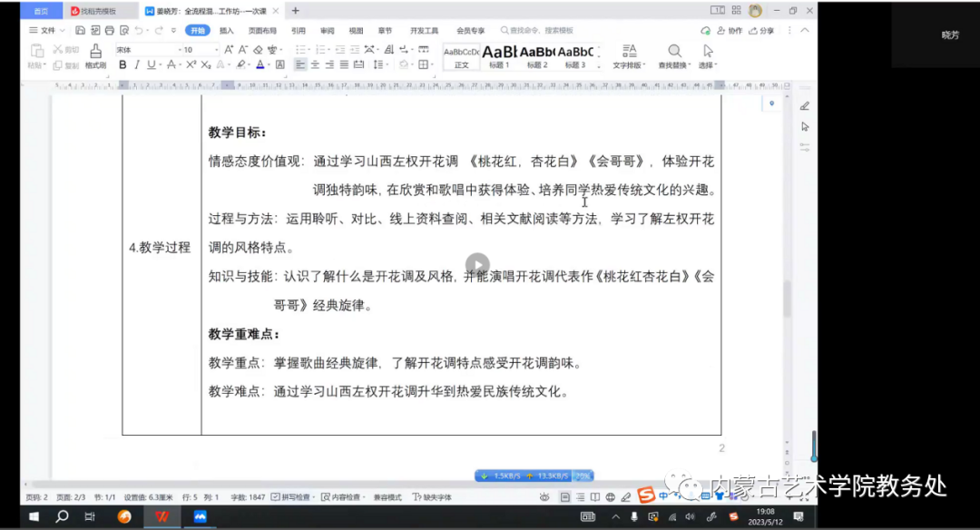Toggle italic formatting
The width and height of the screenshot is (980, 530).
137,64
